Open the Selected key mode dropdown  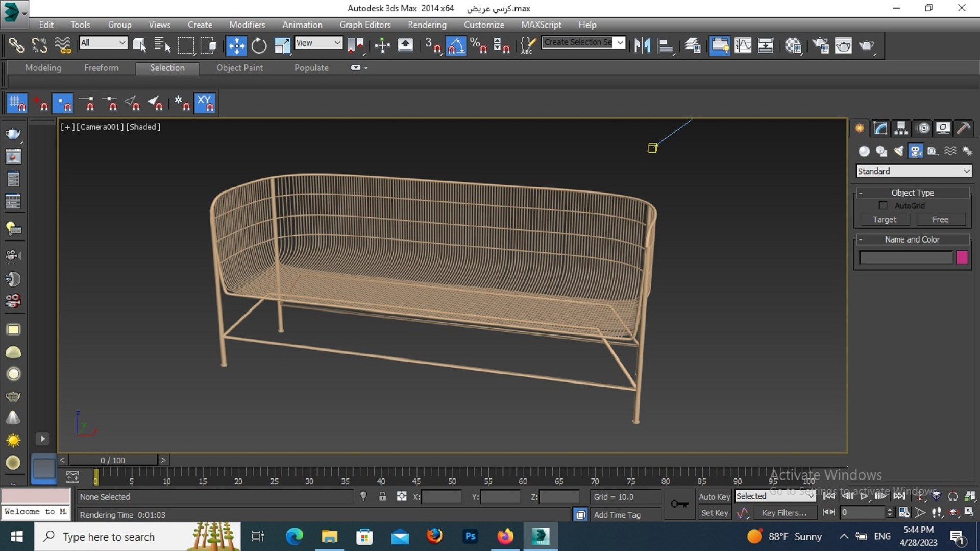pos(775,496)
